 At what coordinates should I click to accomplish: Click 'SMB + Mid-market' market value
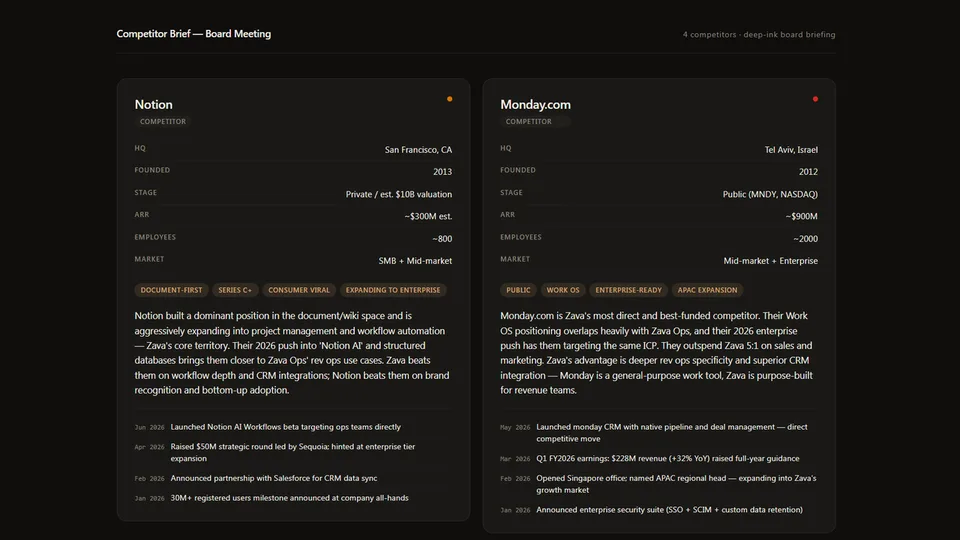point(415,261)
